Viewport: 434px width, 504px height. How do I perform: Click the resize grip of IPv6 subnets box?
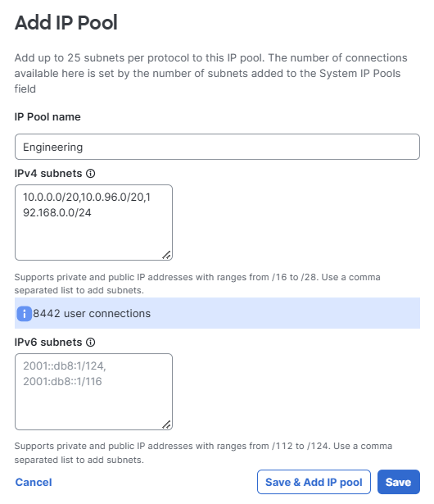166,425
